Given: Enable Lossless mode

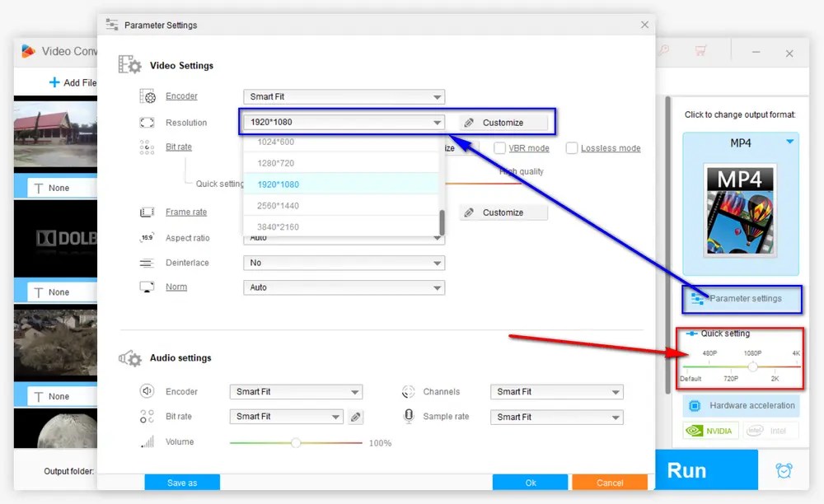Looking at the screenshot, I should click(573, 148).
